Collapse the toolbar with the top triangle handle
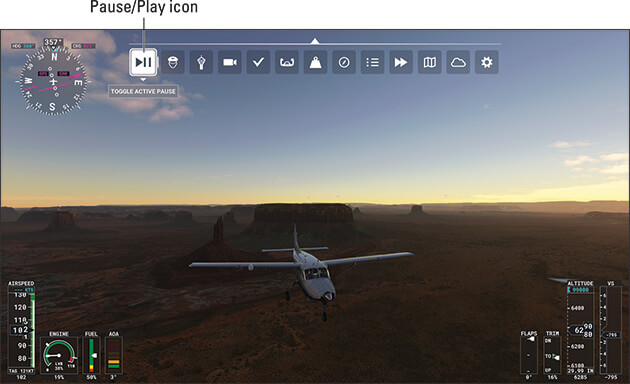 point(315,41)
